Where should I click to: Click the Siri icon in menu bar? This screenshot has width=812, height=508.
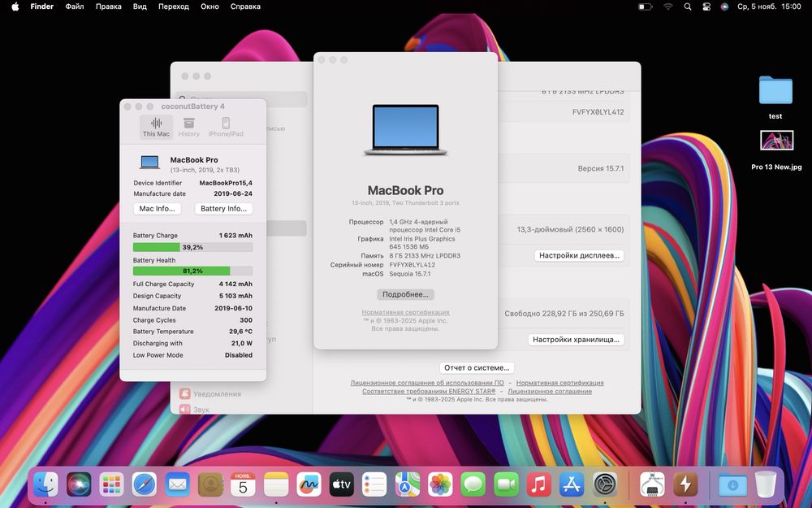pos(724,7)
